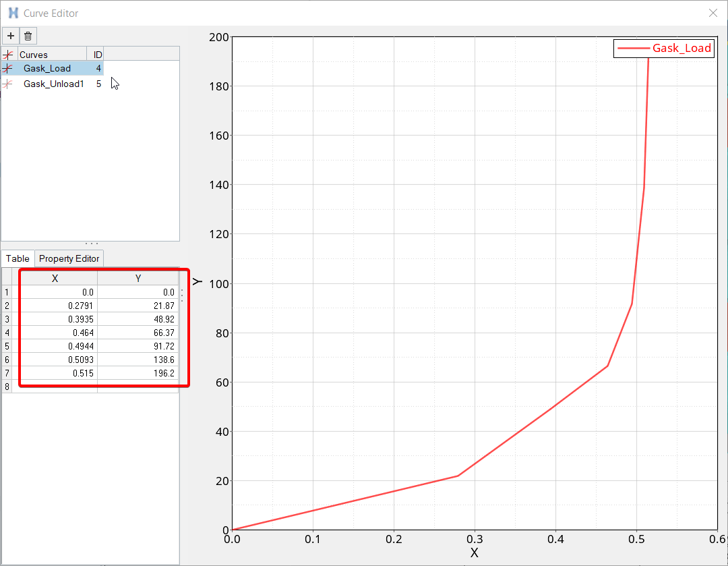
Task: Switch to the Property Editor tab
Action: pyautogui.click(x=69, y=258)
